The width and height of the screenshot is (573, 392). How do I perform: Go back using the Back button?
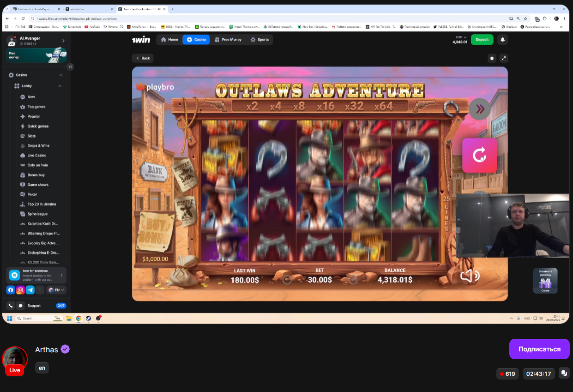pyautogui.click(x=143, y=58)
